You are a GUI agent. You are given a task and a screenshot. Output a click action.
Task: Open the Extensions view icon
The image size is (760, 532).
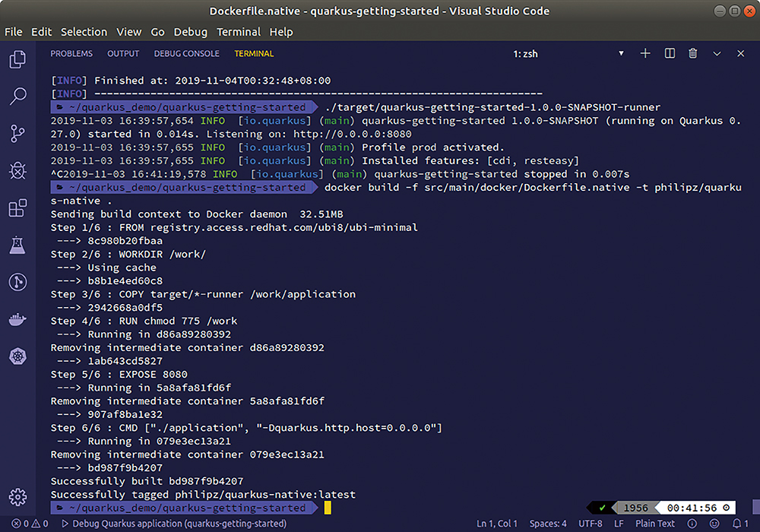click(17, 208)
